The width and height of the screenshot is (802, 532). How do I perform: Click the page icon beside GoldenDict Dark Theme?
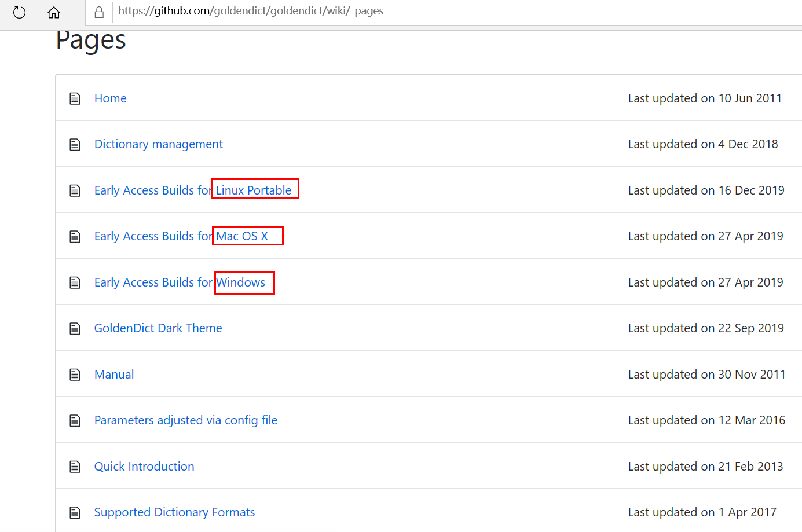coord(75,328)
